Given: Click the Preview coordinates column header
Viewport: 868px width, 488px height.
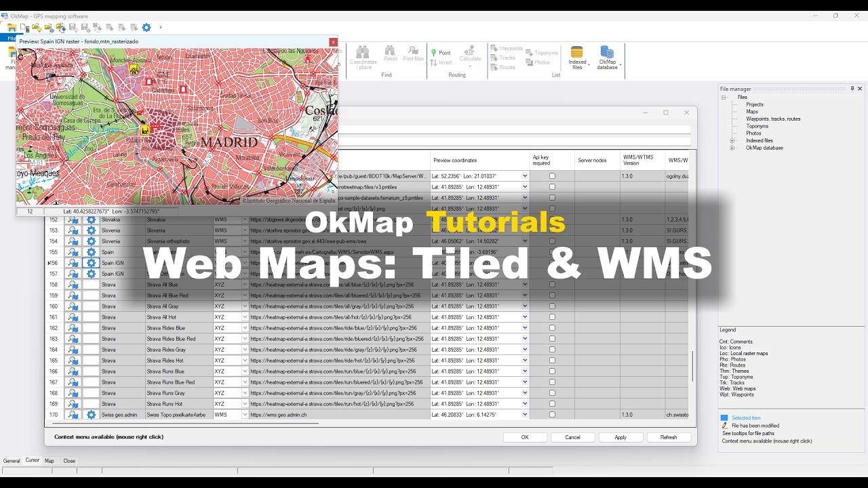Looking at the screenshot, I should click(480, 161).
